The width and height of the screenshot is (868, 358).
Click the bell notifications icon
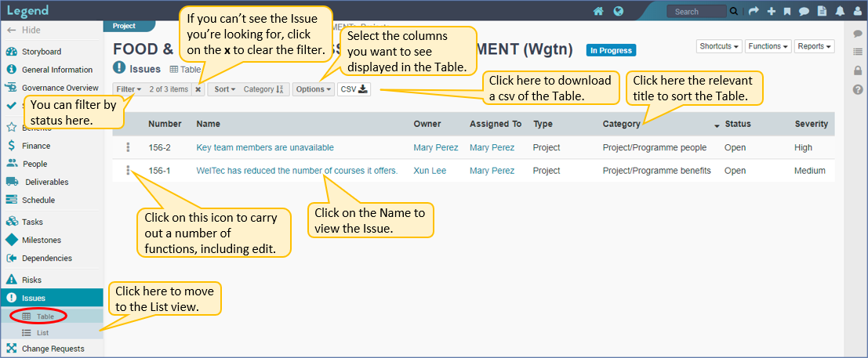(x=841, y=11)
